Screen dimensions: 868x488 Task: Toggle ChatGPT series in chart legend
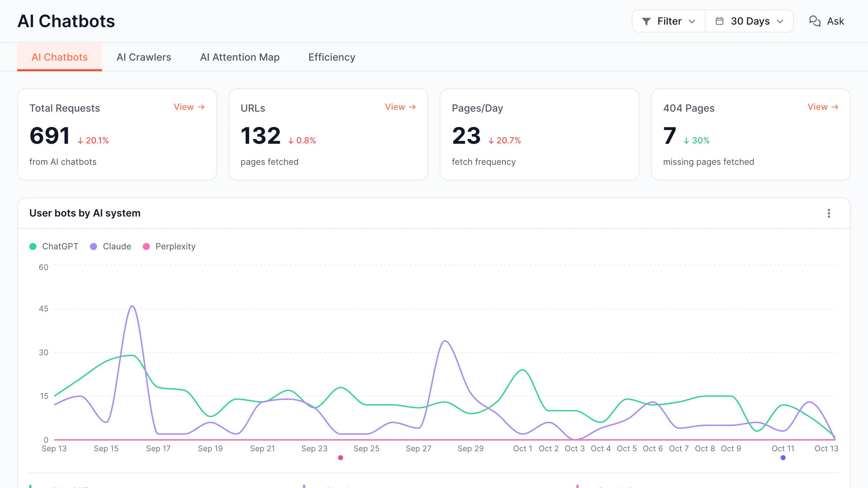point(54,246)
